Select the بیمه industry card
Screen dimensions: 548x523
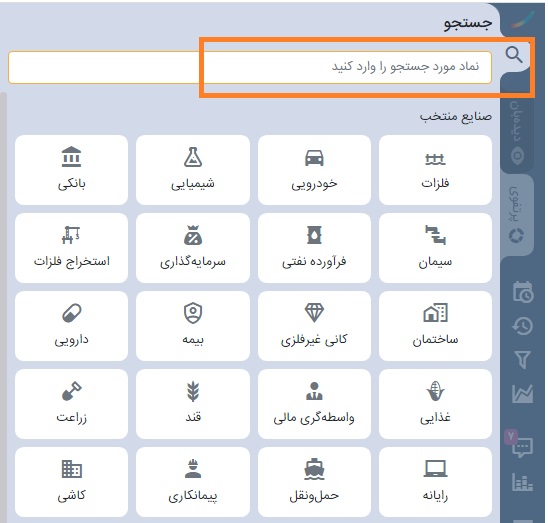(193, 326)
